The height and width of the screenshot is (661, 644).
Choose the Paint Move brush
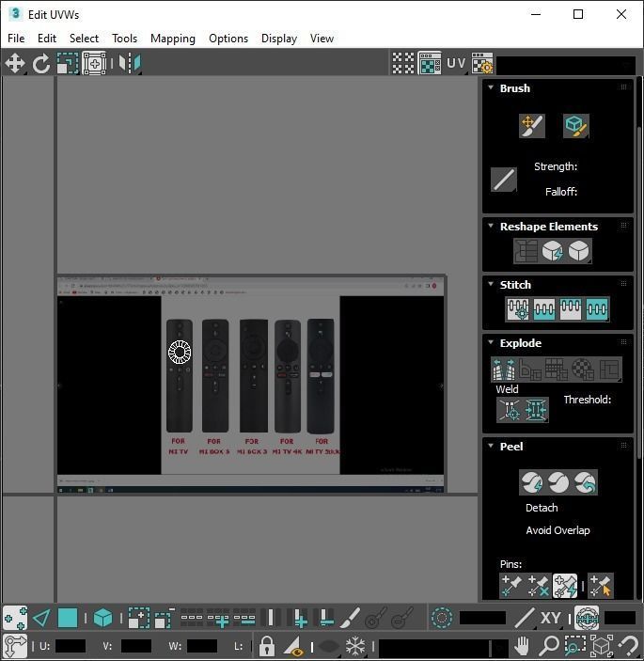(x=532, y=126)
